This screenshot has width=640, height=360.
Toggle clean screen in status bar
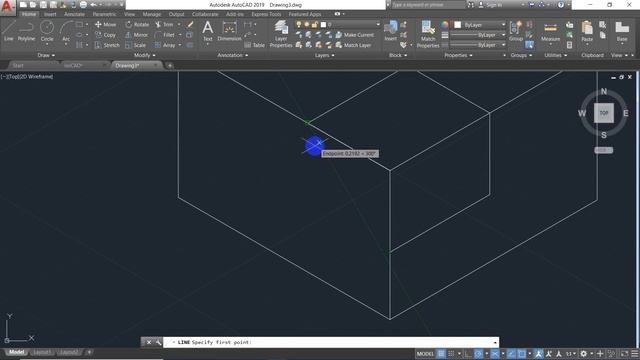(624, 353)
